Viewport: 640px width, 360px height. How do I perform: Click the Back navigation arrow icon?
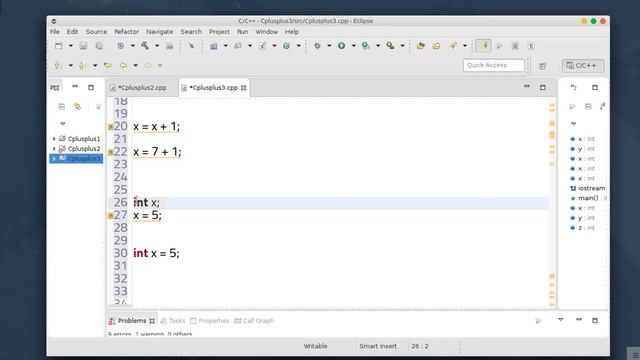pos(123,65)
